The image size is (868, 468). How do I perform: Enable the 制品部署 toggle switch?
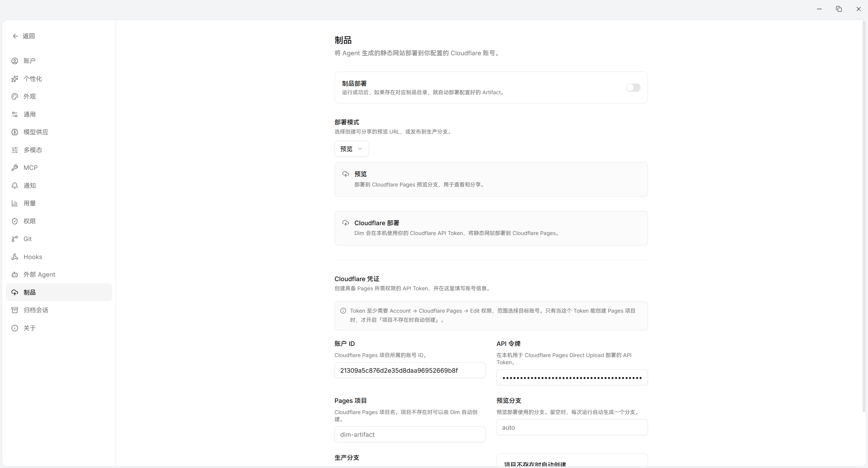(x=633, y=87)
